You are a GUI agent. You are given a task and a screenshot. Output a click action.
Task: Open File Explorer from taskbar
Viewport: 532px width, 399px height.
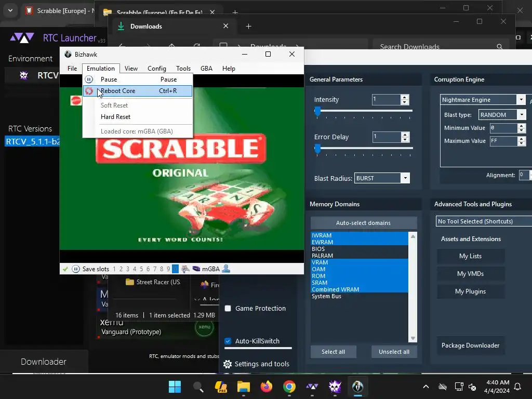click(244, 387)
